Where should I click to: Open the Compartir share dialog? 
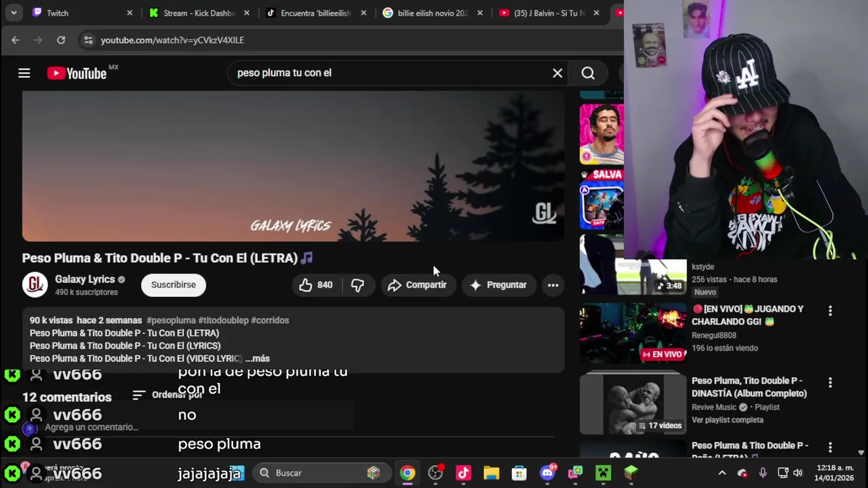417,285
